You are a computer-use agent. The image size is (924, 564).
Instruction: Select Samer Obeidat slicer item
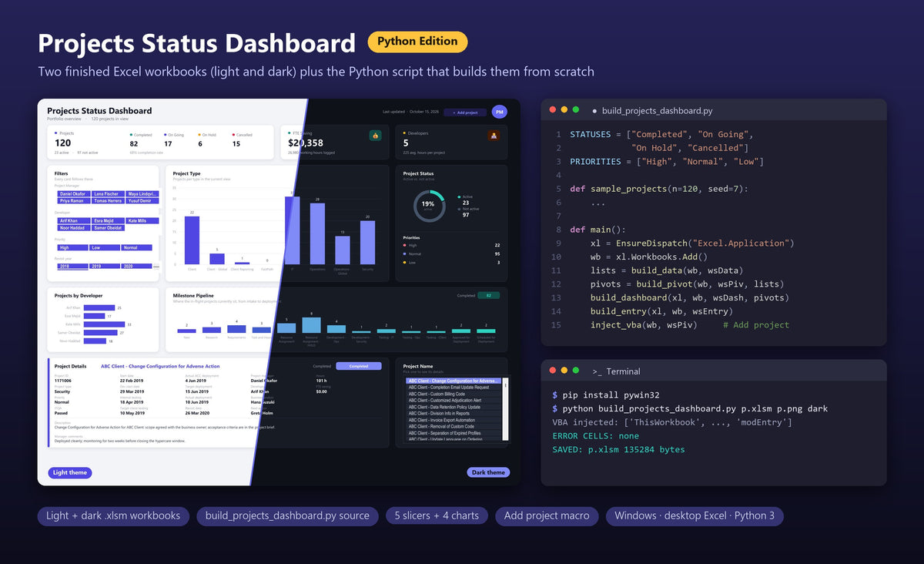(108, 227)
